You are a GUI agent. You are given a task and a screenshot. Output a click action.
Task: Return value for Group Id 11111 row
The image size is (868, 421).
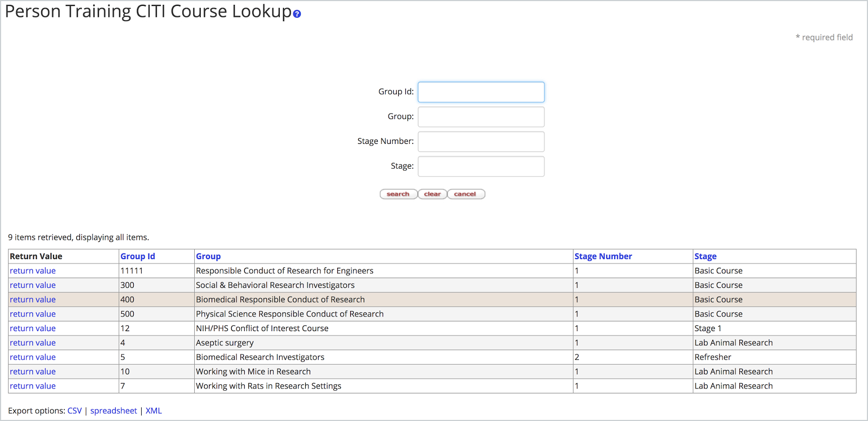pos(32,271)
